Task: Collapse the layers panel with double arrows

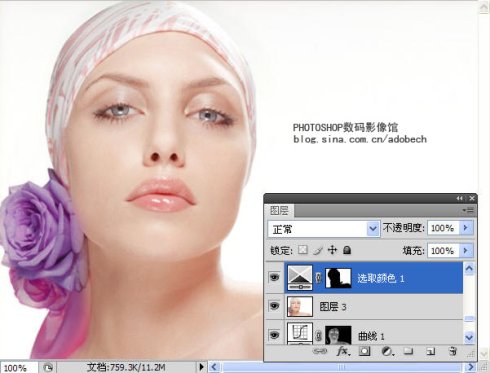Action: tap(460, 198)
